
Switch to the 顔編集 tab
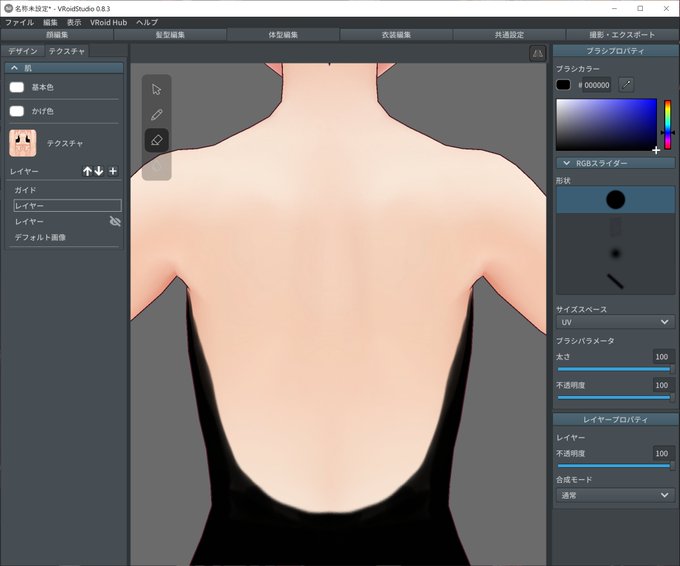(x=57, y=35)
